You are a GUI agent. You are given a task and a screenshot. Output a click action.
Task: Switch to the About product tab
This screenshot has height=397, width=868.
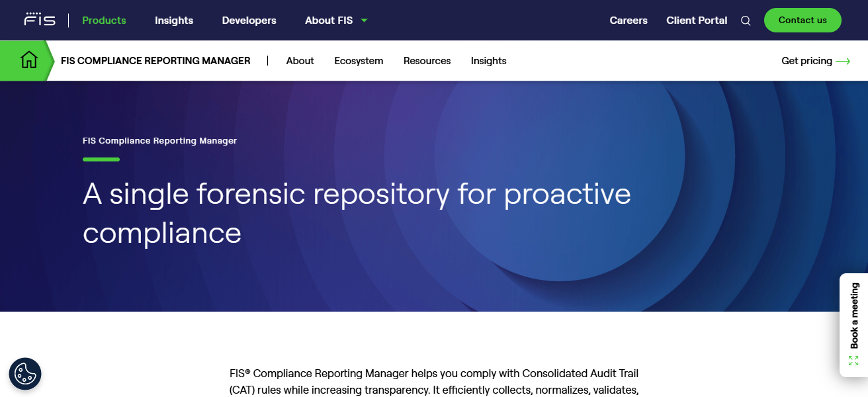300,60
